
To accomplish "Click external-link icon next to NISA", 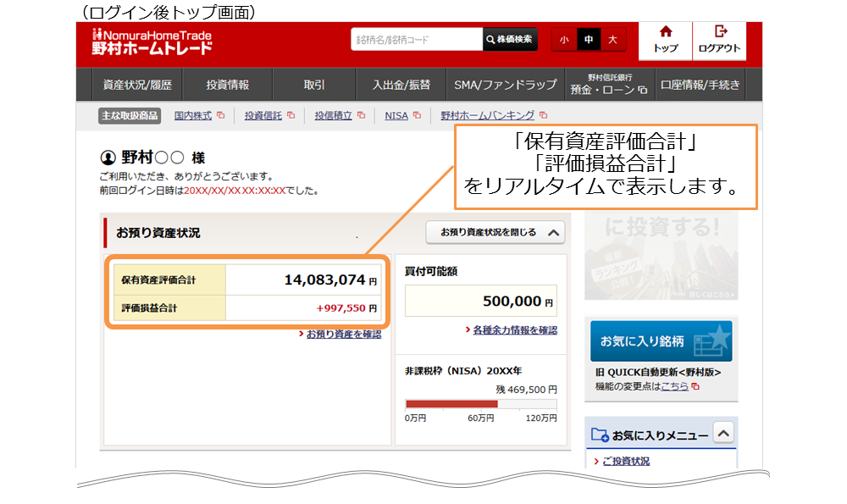I will 417,115.
